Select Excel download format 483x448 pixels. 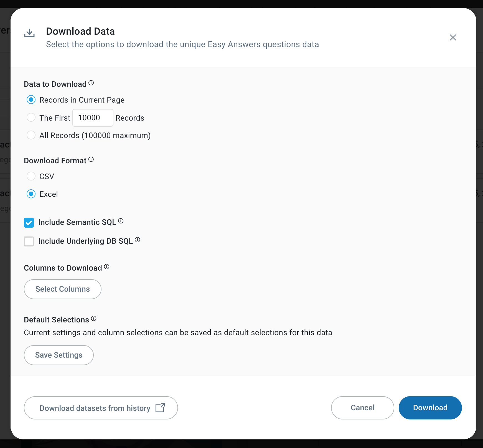click(x=31, y=194)
